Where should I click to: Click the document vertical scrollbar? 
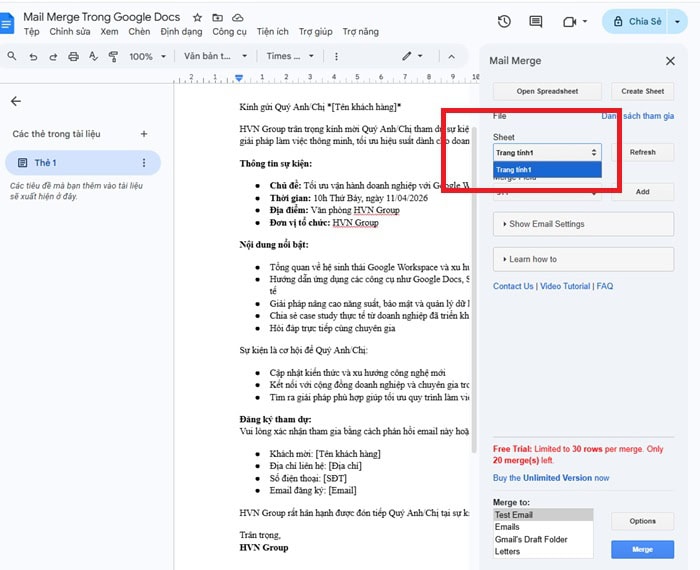tap(473, 290)
